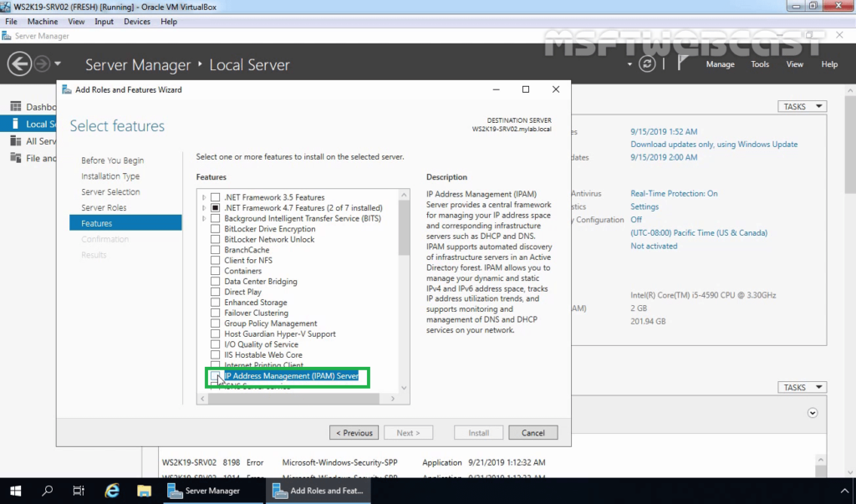Go to the Server Roles wizard step
The width and height of the screenshot is (856, 504).
[104, 207]
